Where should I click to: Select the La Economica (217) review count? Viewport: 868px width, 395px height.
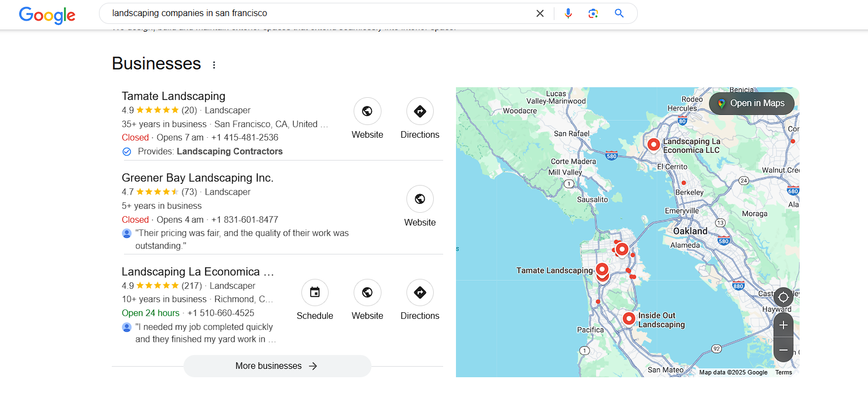point(192,286)
